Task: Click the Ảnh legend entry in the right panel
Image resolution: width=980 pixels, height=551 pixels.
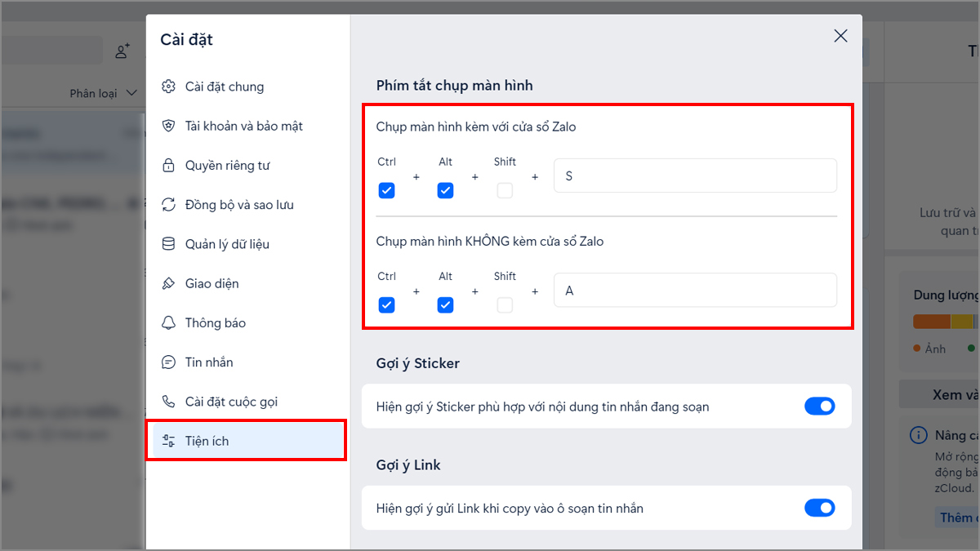Action: tap(930, 349)
